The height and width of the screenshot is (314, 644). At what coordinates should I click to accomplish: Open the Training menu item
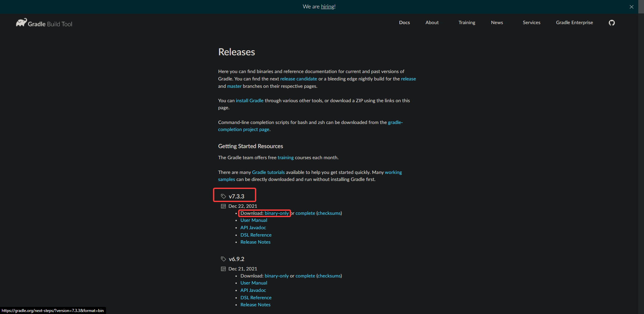tap(467, 22)
